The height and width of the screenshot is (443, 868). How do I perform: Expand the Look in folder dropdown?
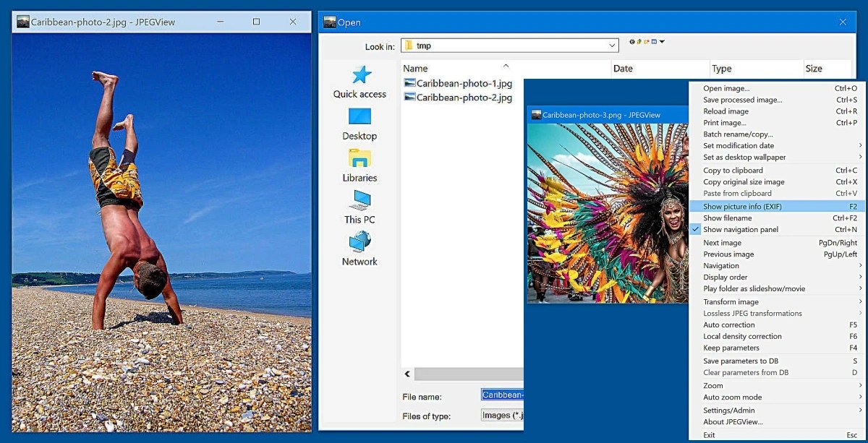tap(612, 46)
